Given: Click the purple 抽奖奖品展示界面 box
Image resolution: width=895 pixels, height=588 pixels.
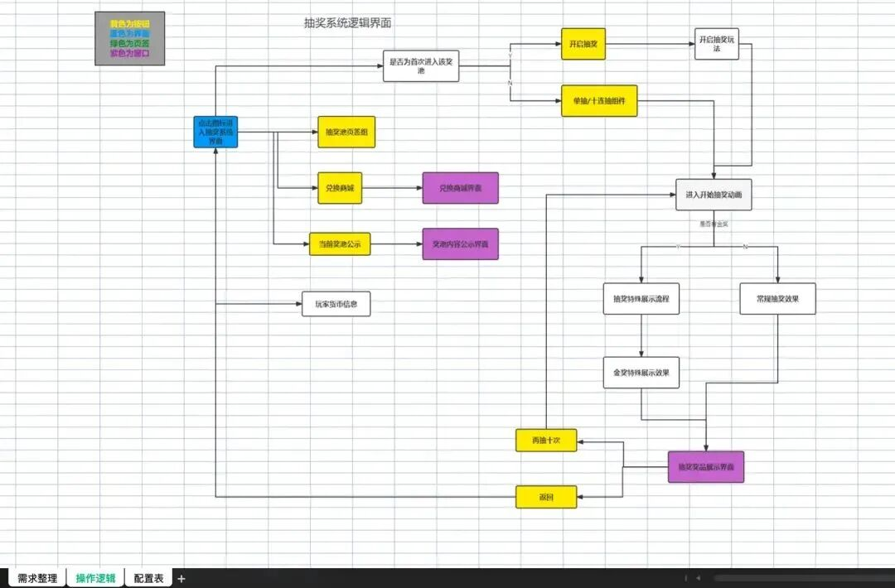Looking at the screenshot, I should (706, 467).
